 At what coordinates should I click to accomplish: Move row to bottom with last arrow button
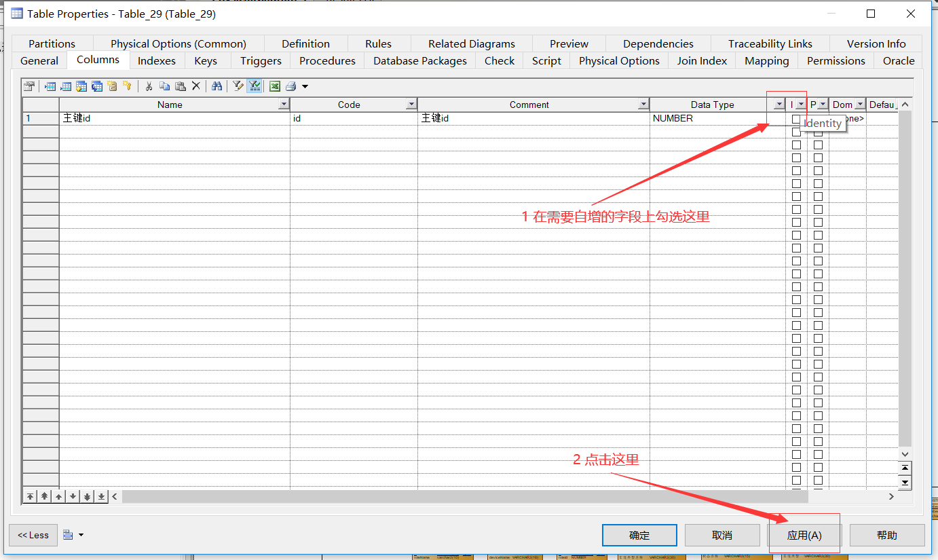102,497
